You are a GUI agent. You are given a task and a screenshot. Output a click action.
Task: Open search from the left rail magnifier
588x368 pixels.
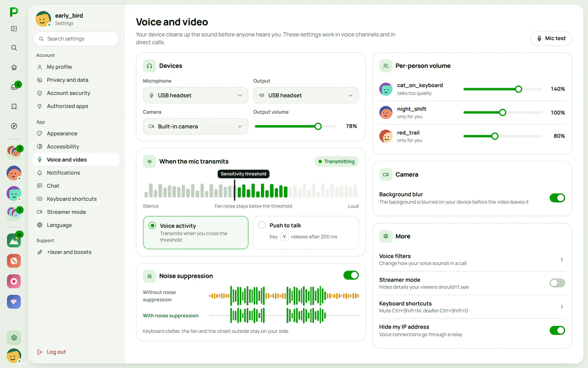pyautogui.click(x=14, y=48)
